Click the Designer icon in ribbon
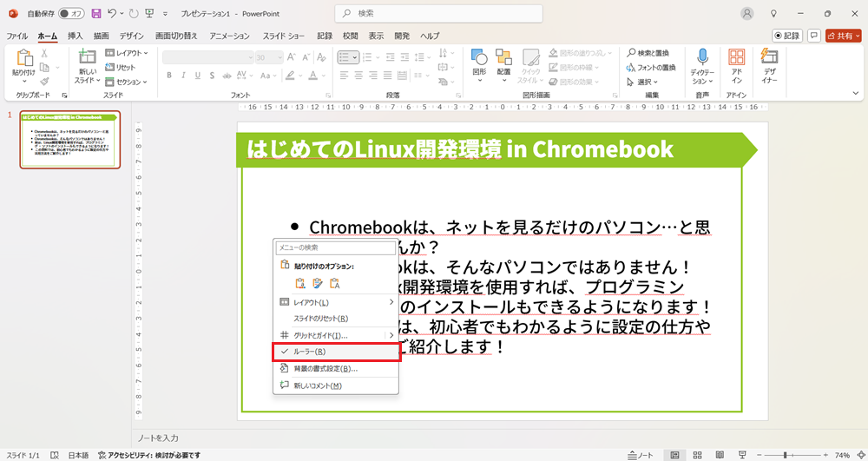 tap(769, 65)
